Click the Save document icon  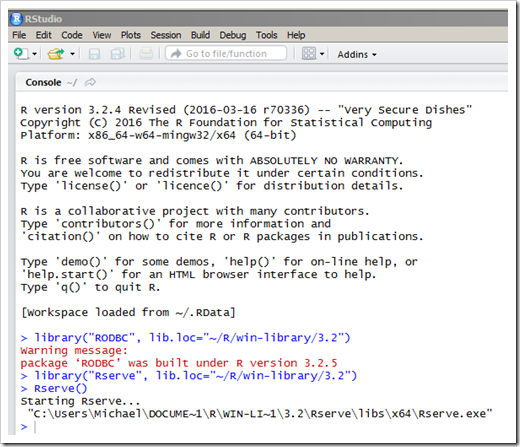(94, 54)
